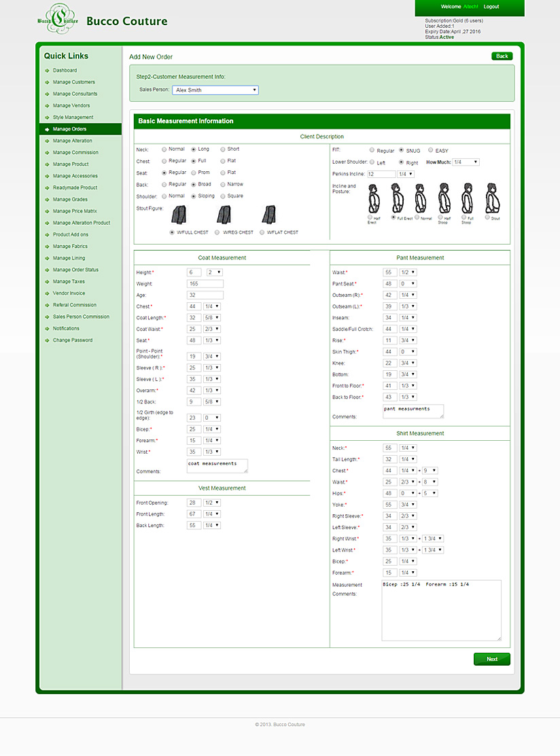Select Regular for Chest description
Screen dimensions: 560x756
click(164, 161)
